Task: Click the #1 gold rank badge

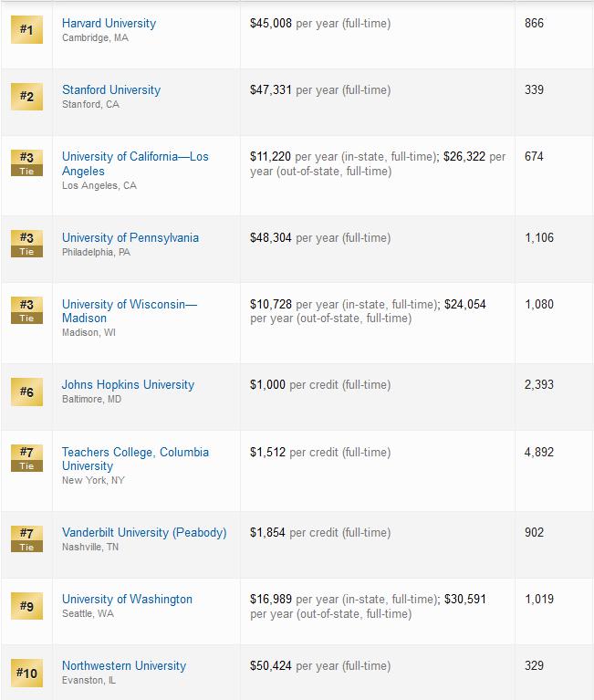Action: click(26, 30)
